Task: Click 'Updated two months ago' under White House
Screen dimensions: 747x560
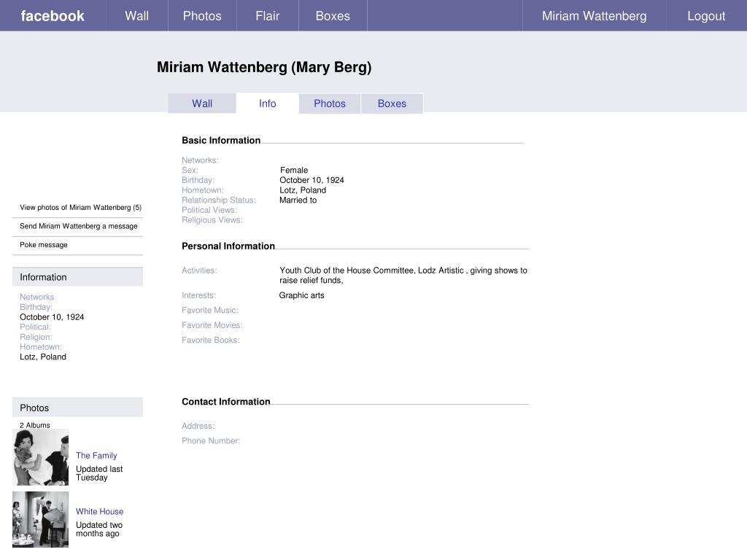Action: (x=99, y=529)
